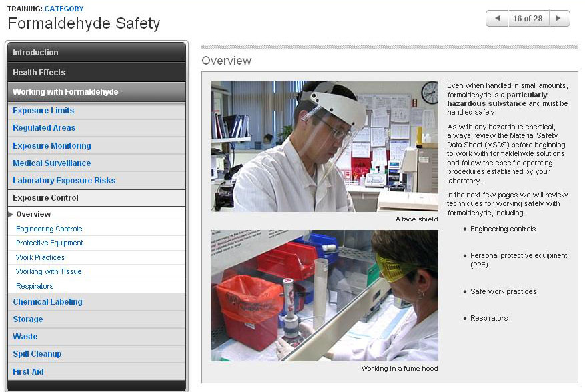Click the fume hood photo
The image size is (585, 392).
(324, 295)
